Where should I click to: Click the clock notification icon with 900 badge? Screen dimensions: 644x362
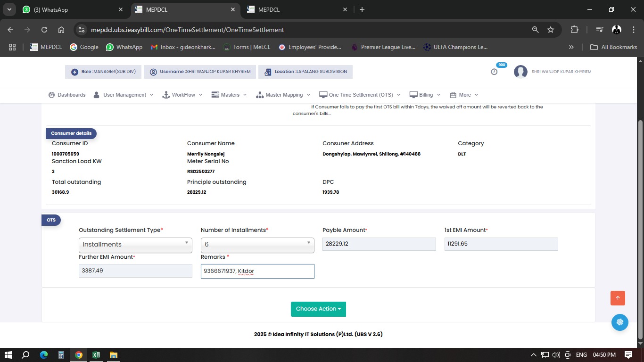(494, 72)
